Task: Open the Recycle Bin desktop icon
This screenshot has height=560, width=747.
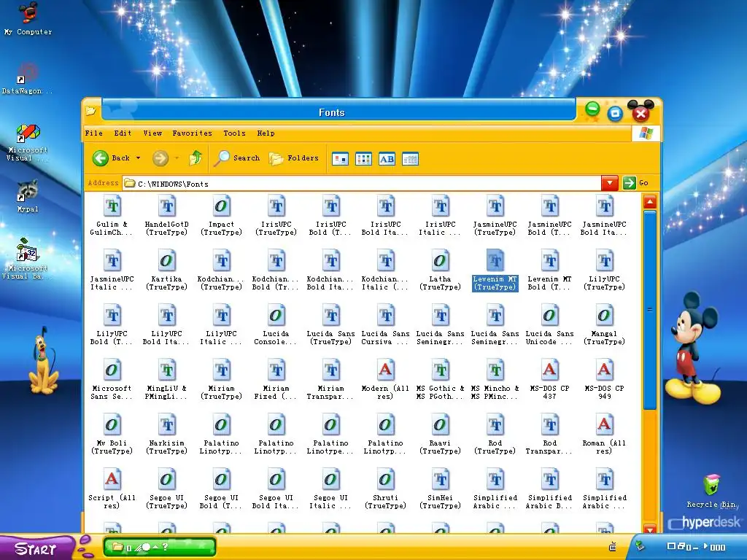Action: (712, 491)
